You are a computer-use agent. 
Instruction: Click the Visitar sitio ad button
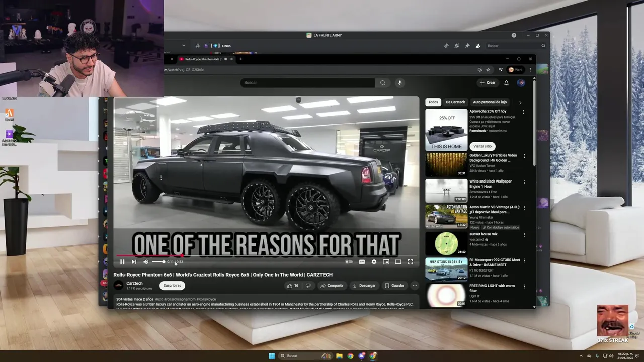tap(482, 146)
